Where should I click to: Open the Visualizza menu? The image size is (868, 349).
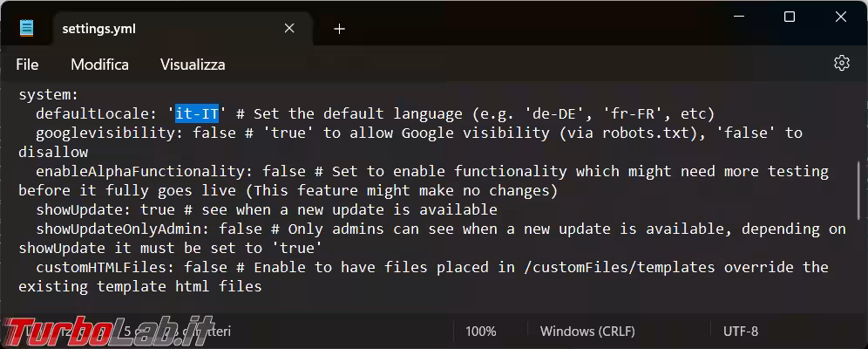click(193, 65)
